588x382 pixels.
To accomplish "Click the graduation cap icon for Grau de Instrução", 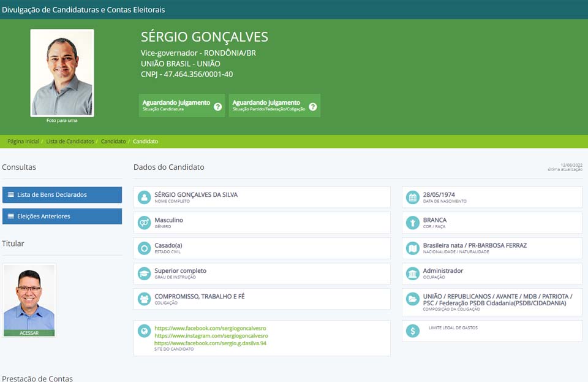I will click(144, 273).
